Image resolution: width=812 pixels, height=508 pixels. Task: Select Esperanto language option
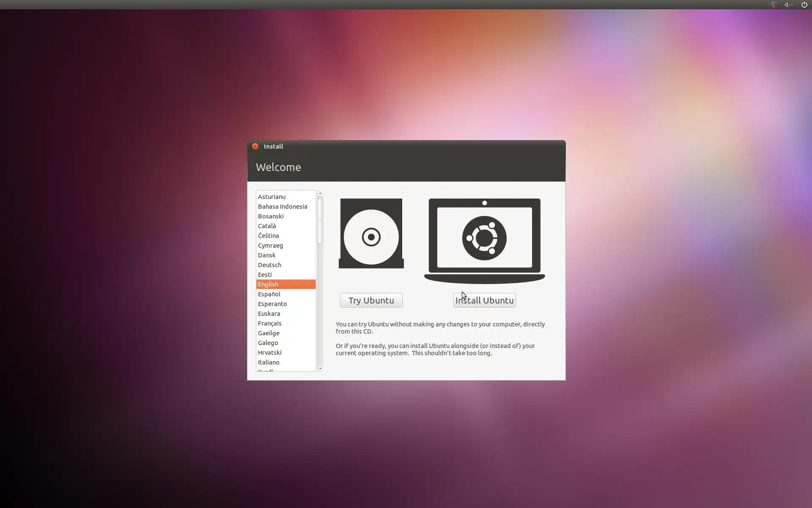pos(272,304)
